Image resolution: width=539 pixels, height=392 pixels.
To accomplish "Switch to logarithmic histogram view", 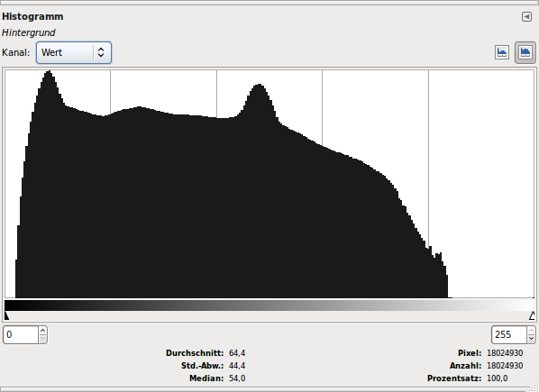I will (x=525, y=52).
